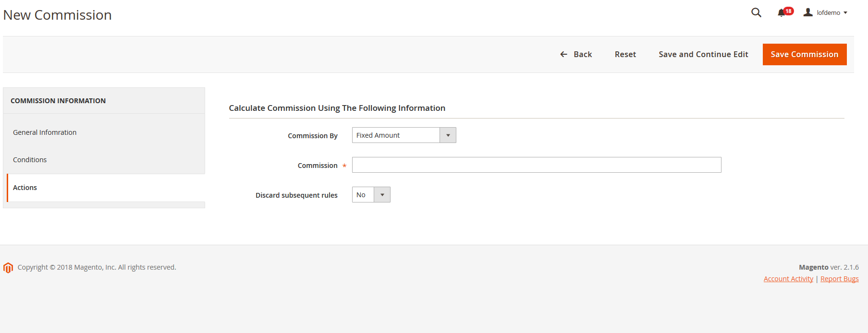Click the New Commission page title
The width and height of the screenshot is (868, 333).
[x=58, y=15]
